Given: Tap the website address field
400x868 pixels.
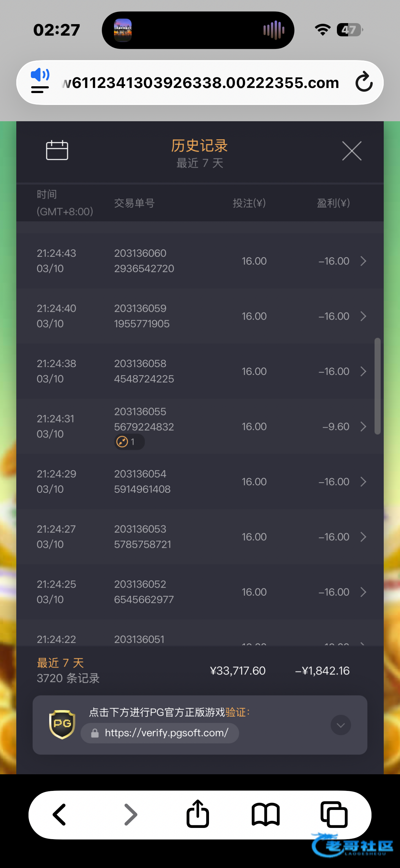Looking at the screenshot, I should [x=200, y=83].
